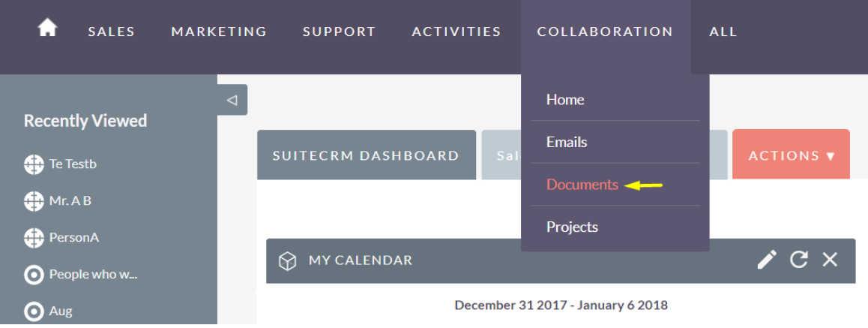Select Documents from the Collaboration menu

coord(582,185)
